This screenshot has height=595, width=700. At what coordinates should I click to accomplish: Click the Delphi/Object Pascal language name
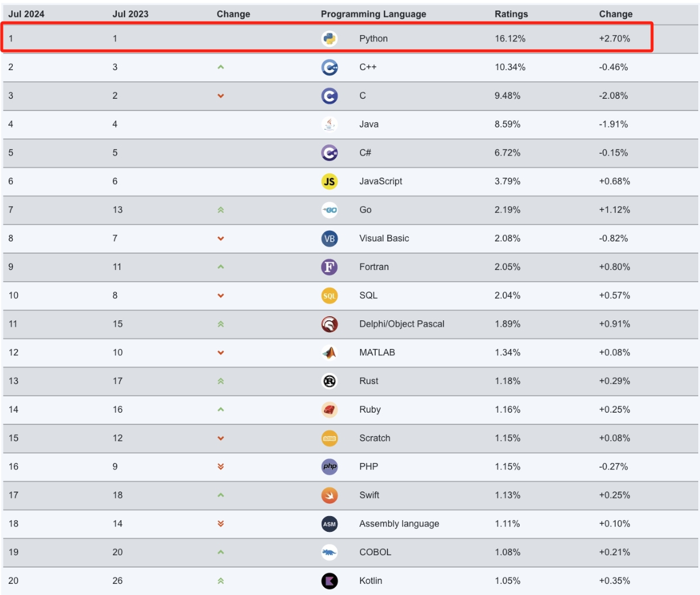click(x=401, y=324)
